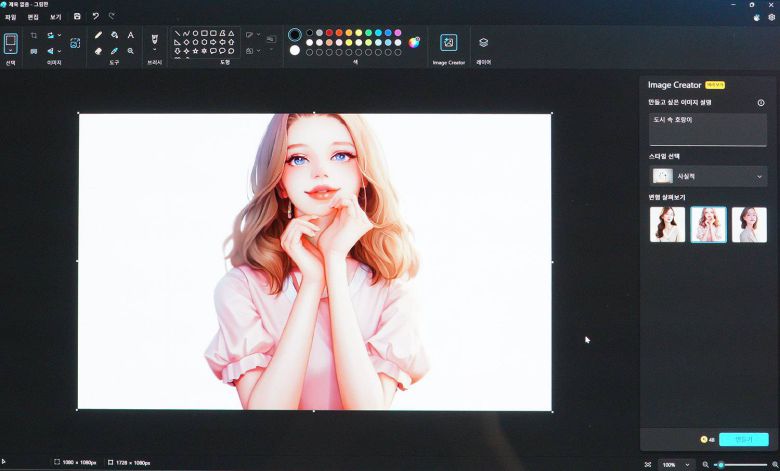Open the 보기 (View) menu
Viewport: 780px width, 471px height.
[x=56, y=17]
